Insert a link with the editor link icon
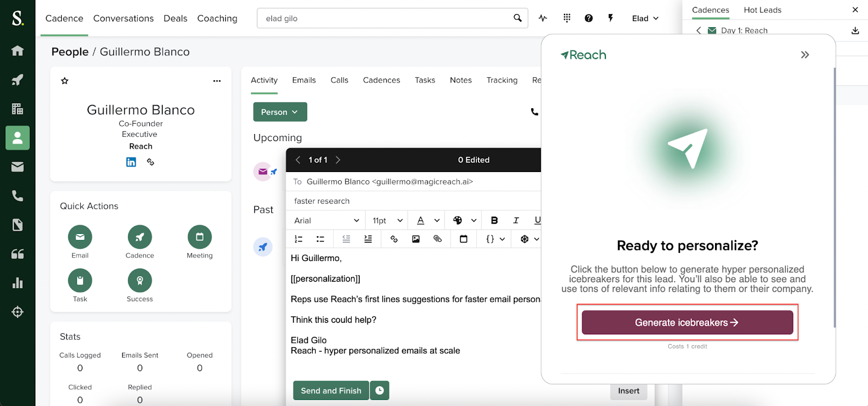 394,239
